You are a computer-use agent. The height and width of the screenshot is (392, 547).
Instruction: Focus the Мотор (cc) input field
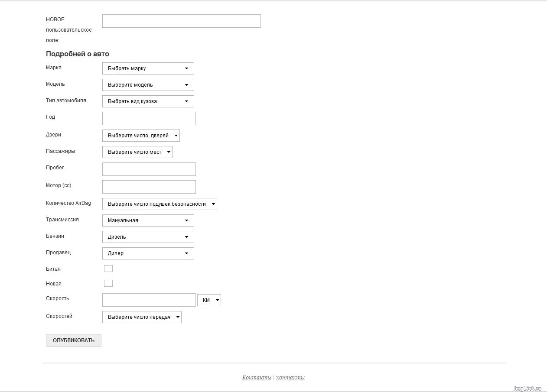(x=149, y=187)
